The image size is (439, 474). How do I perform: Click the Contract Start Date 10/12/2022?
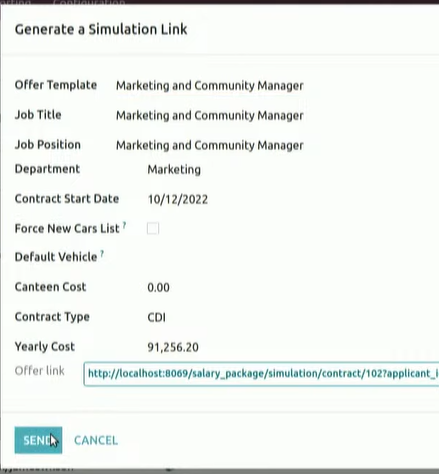[x=178, y=199]
